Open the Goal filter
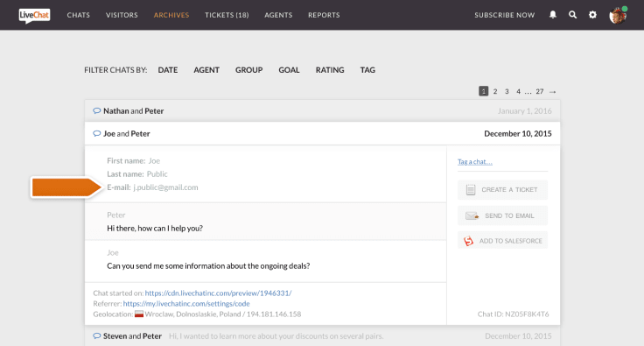Image resolution: width=644 pixels, height=346 pixels. click(x=289, y=70)
